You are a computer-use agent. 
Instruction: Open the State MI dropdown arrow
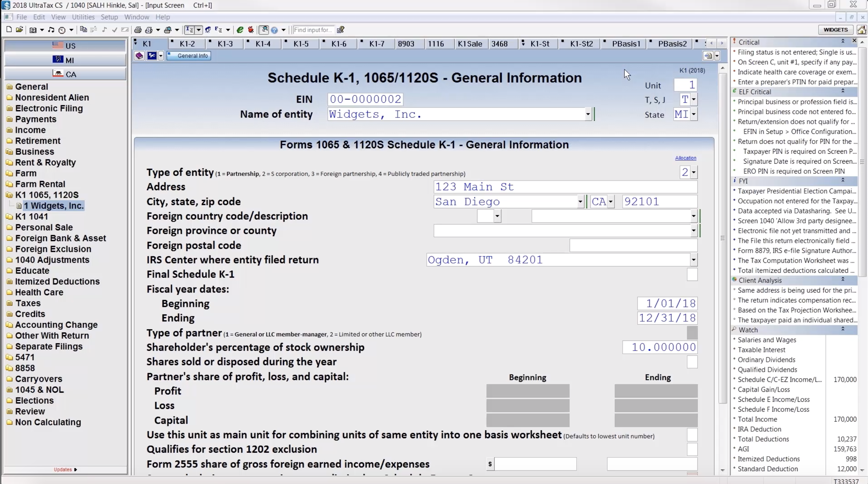coord(693,115)
